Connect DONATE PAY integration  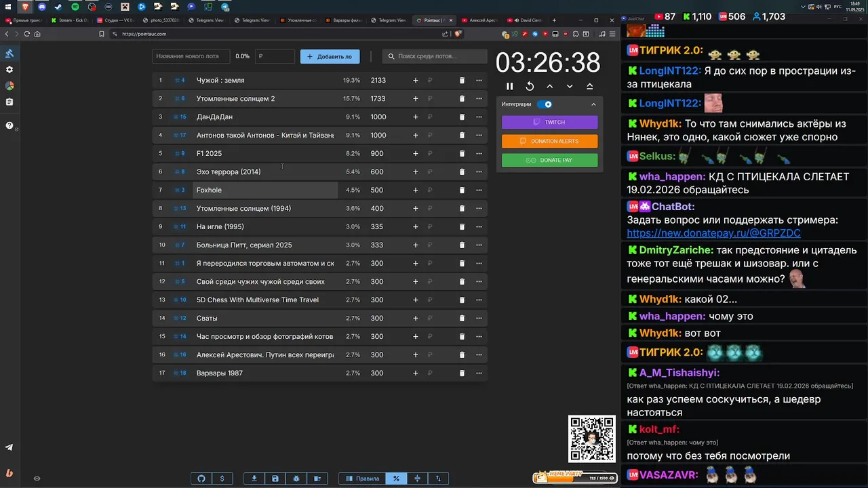point(550,160)
